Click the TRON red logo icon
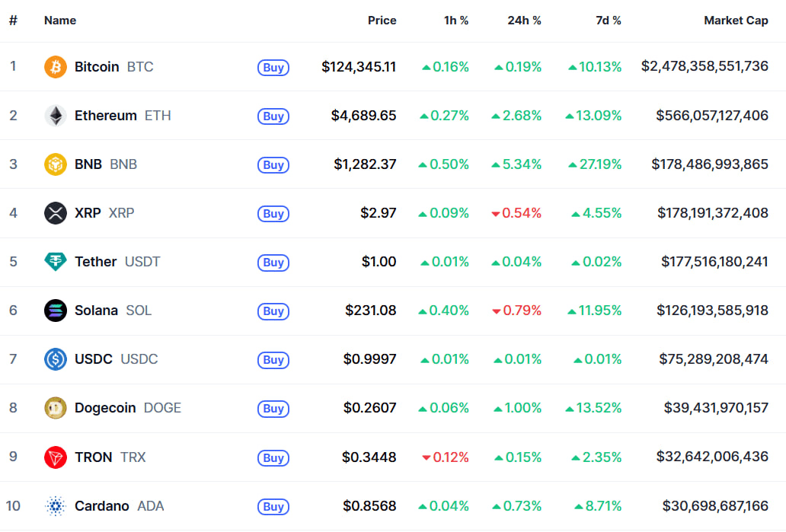786x532 pixels. pos(56,457)
